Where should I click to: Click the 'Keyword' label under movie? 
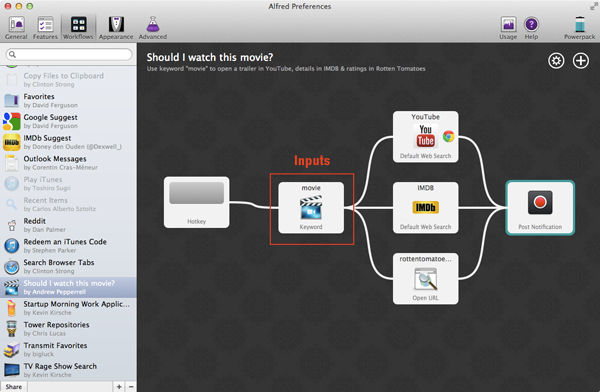pyautogui.click(x=311, y=227)
